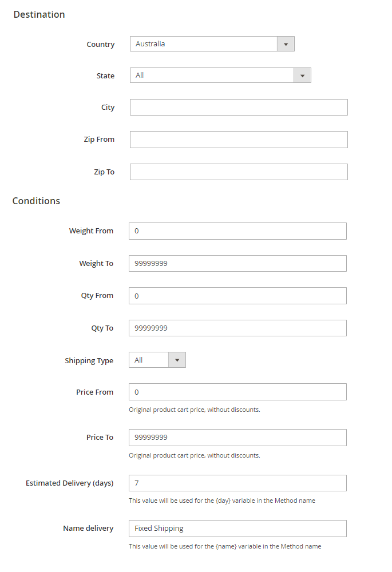Screen dimensions: 392x572
Task: Click the Country dropdown arrow button
Action: (286, 44)
